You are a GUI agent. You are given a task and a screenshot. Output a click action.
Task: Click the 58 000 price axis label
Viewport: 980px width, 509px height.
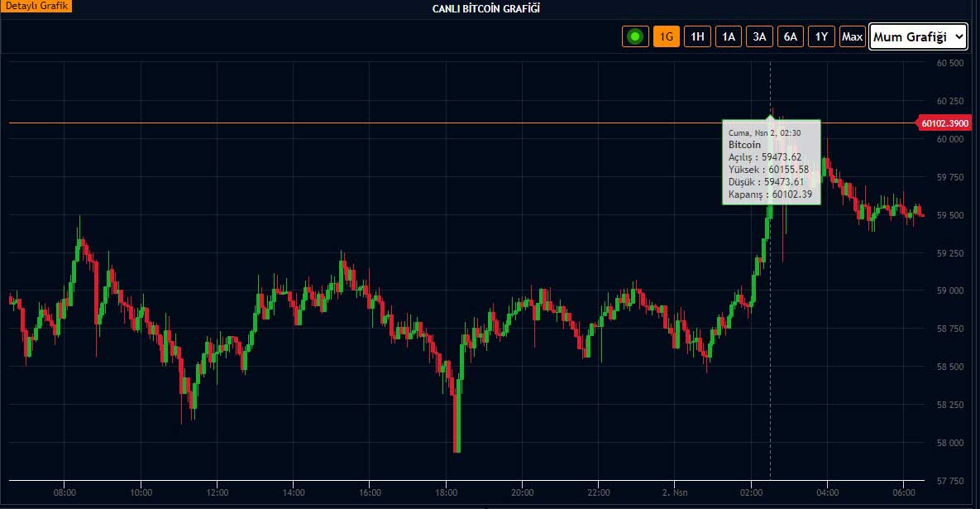[x=950, y=443]
